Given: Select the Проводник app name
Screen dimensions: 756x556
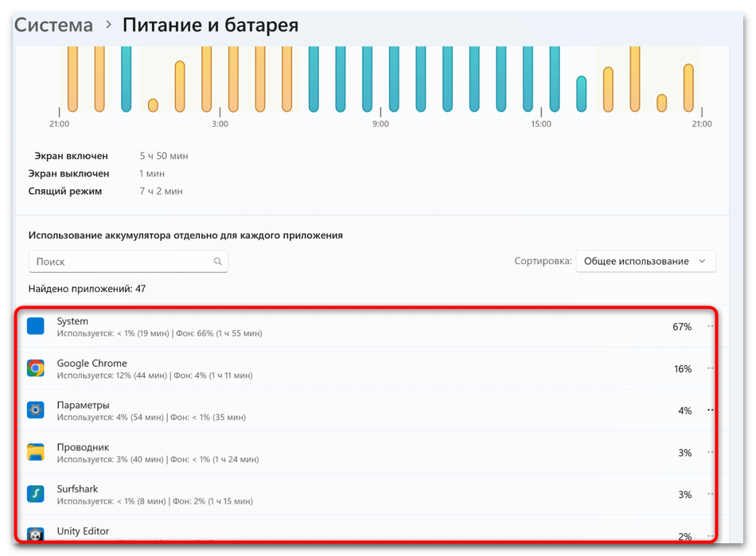Looking at the screenshot, I should click(83, 447).
